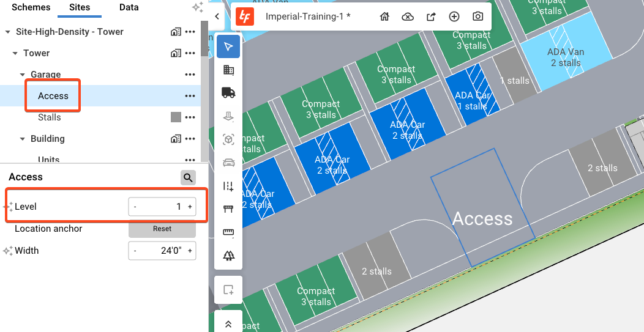Screen dimensions: 644x332
Task: Take a snapshot with camera icon
Action: click(x=477, y=17)
